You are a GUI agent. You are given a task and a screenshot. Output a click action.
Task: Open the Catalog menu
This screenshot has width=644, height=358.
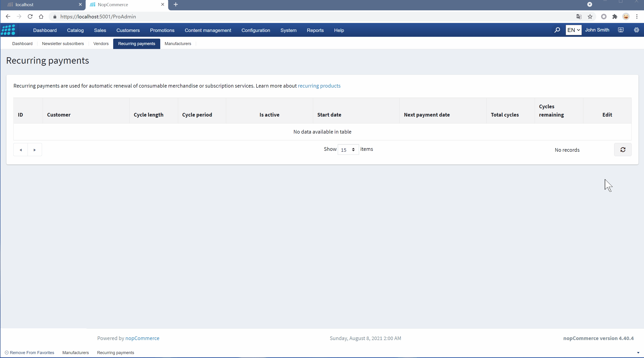75,30
